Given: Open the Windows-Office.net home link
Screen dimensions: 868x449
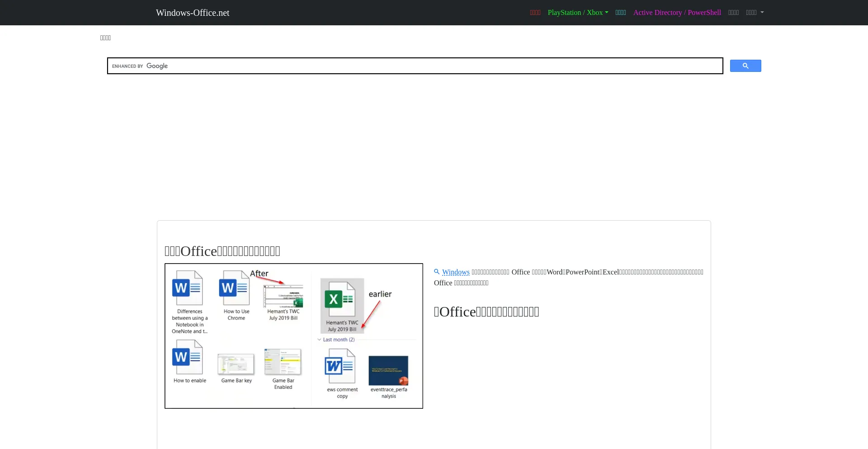Looking at the screenshot, I should coord(193,13).
